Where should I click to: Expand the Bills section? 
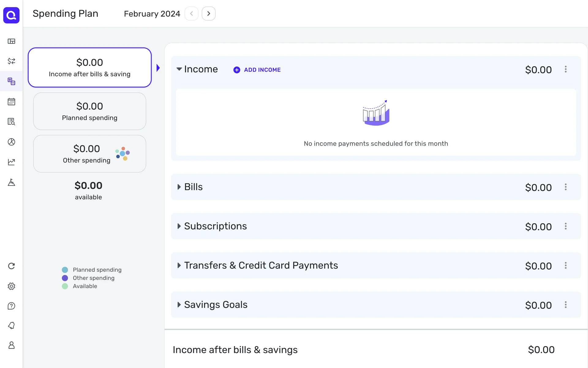(x=179, y=187)
